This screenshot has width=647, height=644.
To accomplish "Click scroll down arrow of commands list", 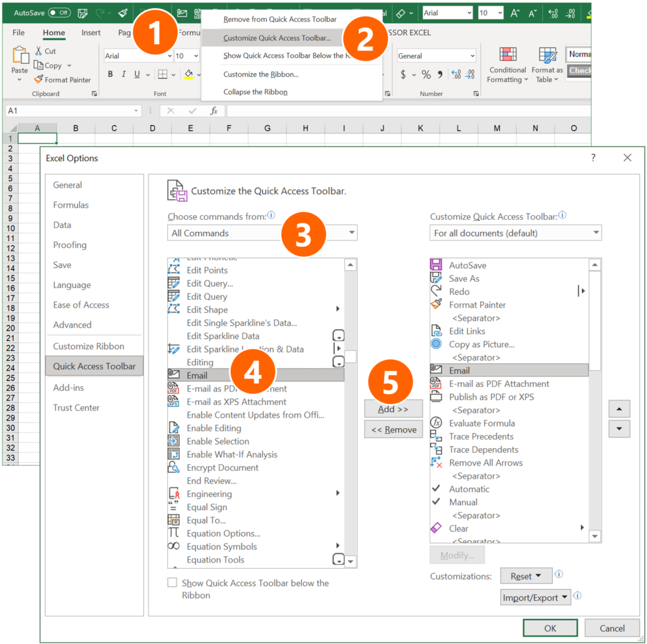I will pyautogui.click(x=350, y=561).
